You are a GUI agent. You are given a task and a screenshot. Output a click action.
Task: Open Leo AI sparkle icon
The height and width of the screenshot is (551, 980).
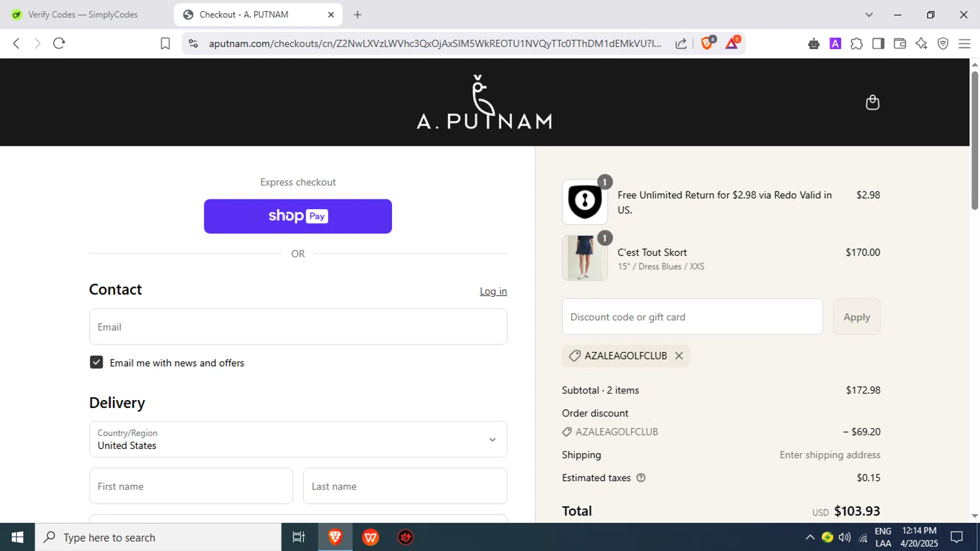(921, 43)
